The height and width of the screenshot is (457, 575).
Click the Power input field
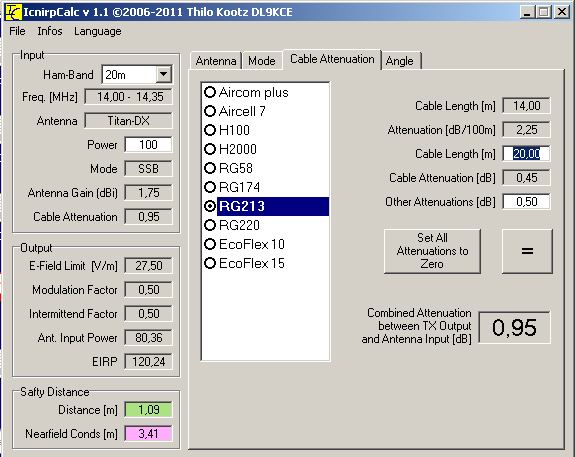pyautogui.click(x=148, y=145)
